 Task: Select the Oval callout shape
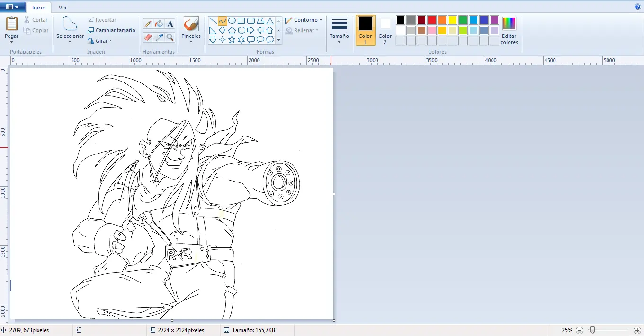coord(260,40)
